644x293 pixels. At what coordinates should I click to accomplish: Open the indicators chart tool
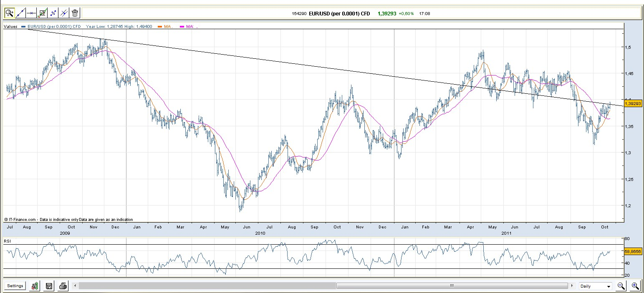pos(42,13)
